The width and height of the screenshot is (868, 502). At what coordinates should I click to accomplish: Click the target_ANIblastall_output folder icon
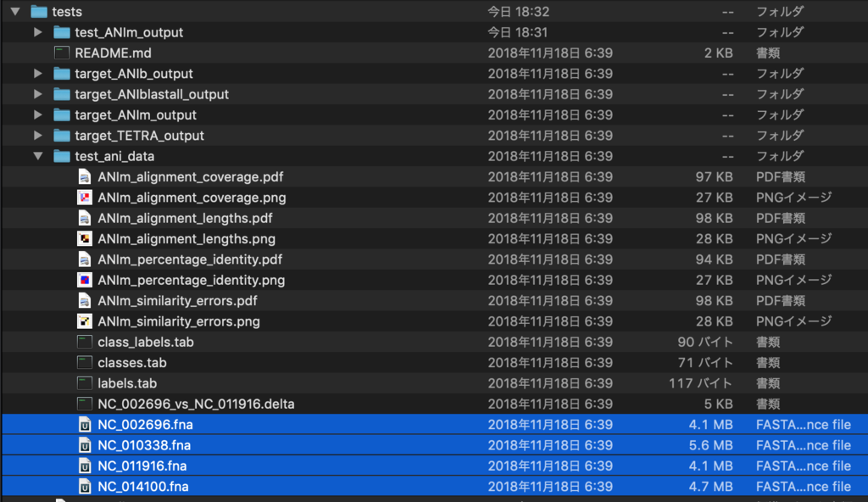tap(61, 94)
